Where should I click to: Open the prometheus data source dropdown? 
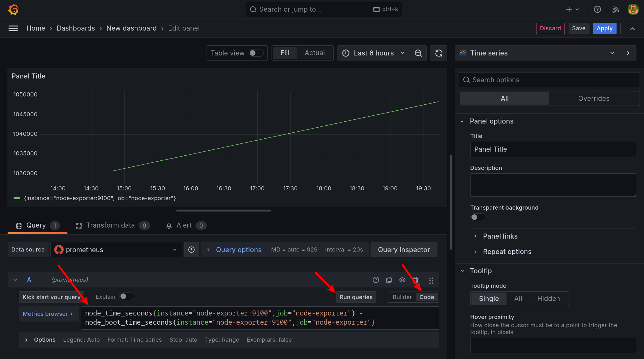(x=116, y=250)
